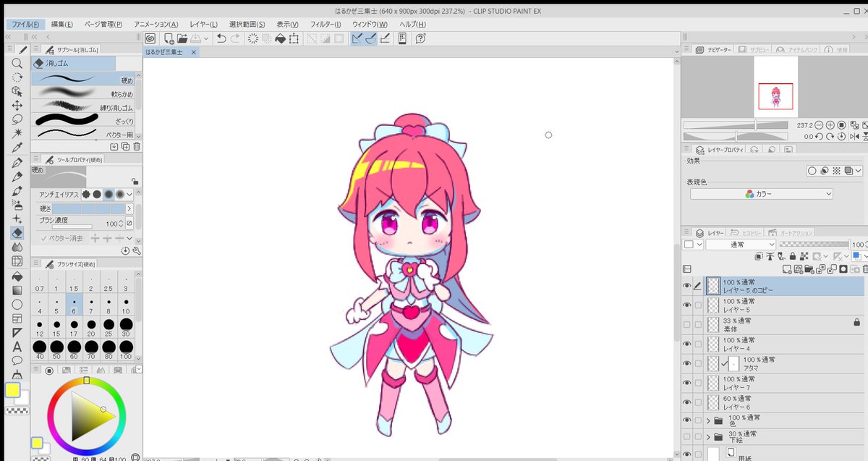This screenshot has height=461, width=868.
Task: Open 編集(E) menu
Action: pos(62,24)
